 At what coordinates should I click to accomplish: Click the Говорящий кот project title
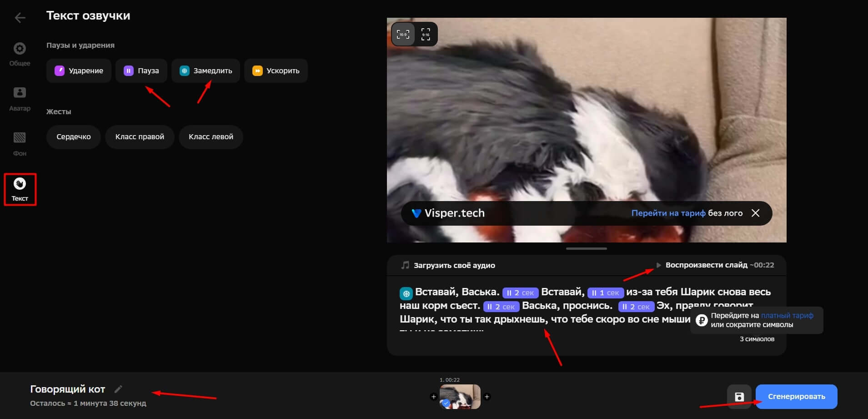(68, 389)
